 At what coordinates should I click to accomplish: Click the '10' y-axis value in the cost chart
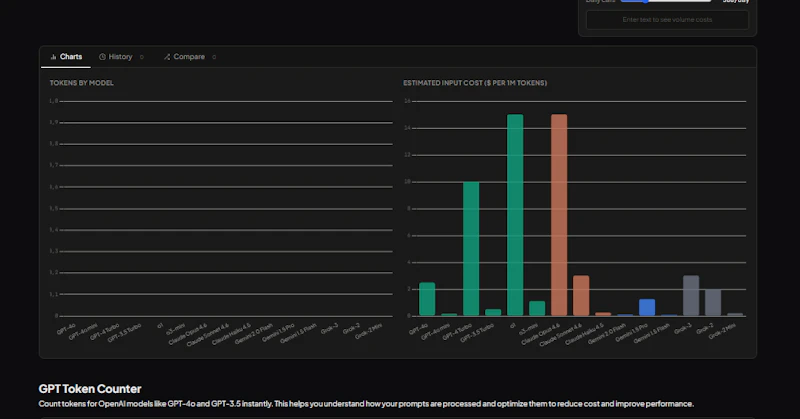pyautogui.click(x=407, y=182)
